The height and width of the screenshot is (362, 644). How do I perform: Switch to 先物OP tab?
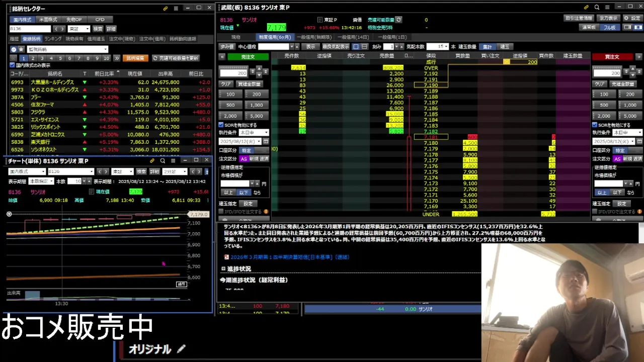coord(74,20)
